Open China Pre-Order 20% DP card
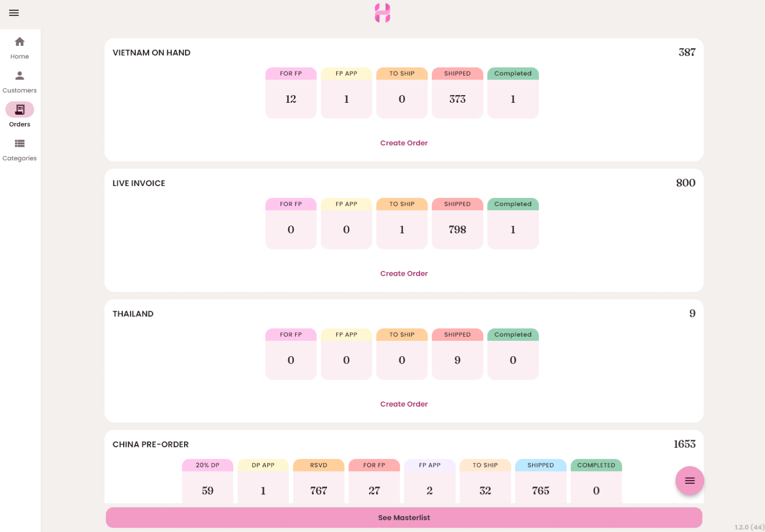Image resolution: width=765 pixels, height=532 pixels. click(208, 481)
